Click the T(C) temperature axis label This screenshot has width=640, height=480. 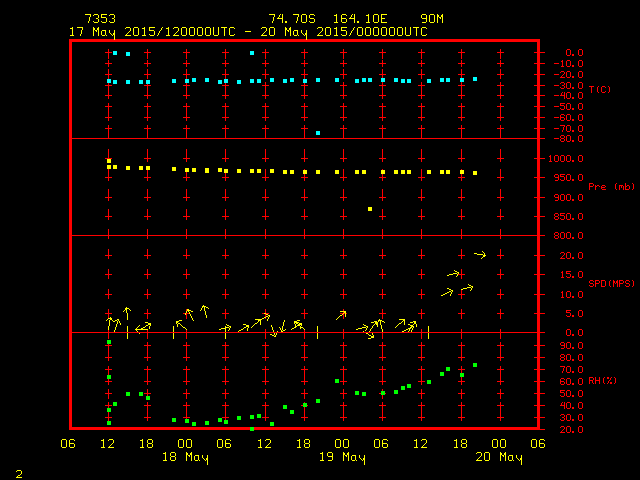pyautogui.click(x=599, y=89)
